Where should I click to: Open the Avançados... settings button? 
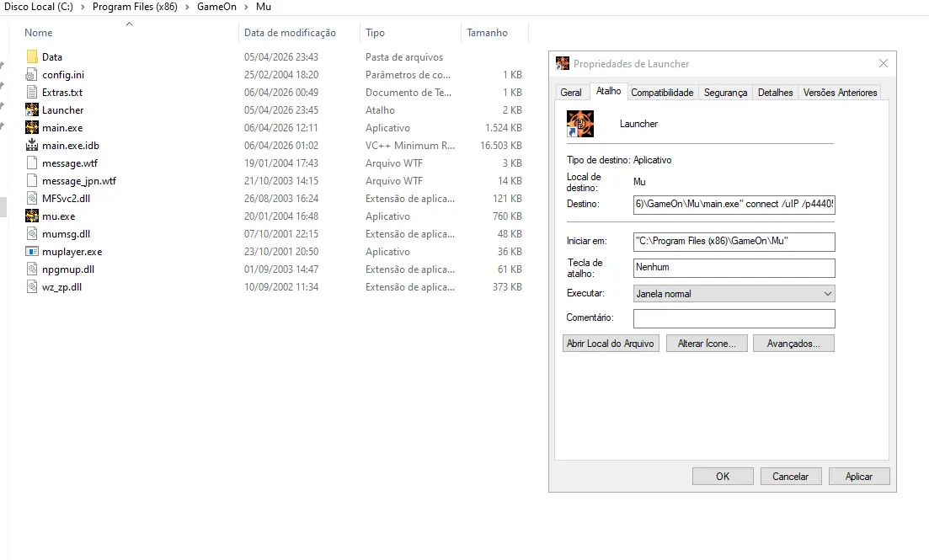coord(794,344)
